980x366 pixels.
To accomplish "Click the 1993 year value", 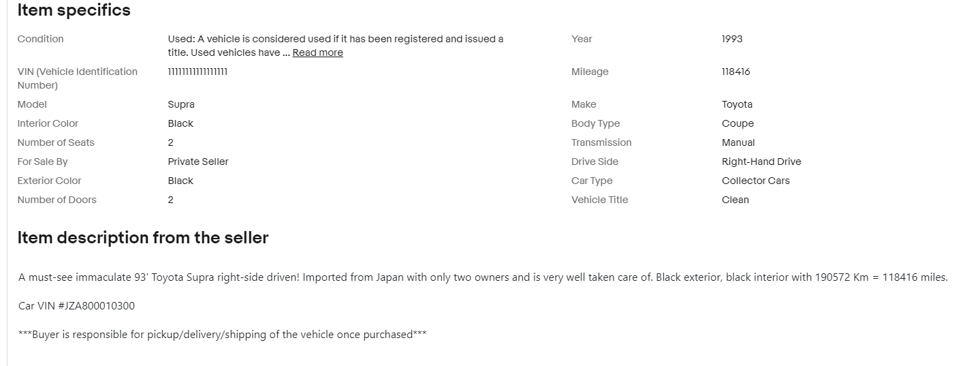I will tap(732, 39).
